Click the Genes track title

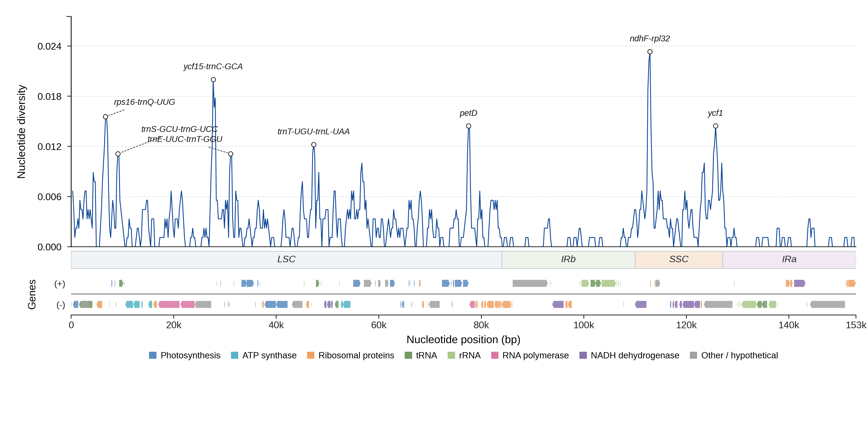click(32, 294)
